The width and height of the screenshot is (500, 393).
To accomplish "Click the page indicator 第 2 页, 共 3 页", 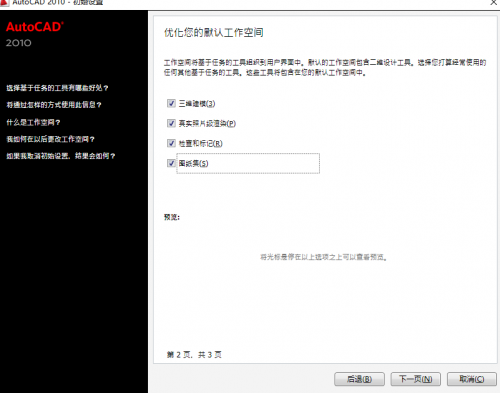I will [194, 355].
